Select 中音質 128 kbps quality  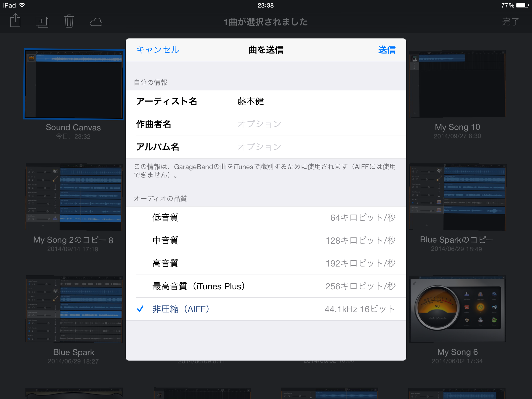pos(266,241)
